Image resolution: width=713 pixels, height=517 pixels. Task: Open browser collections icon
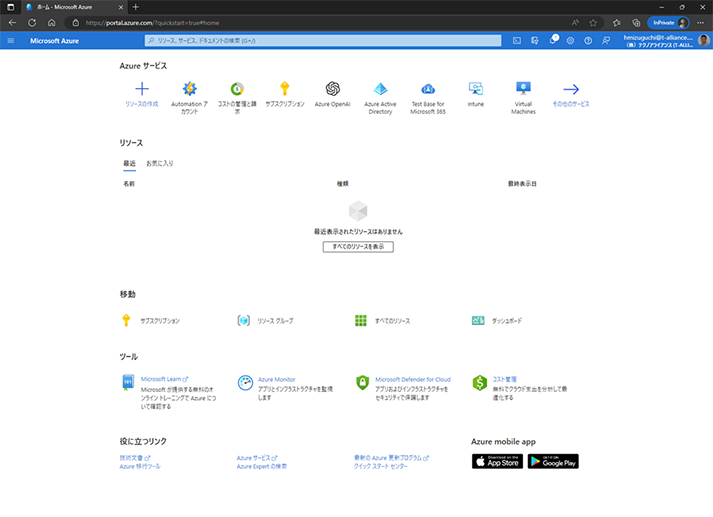(x=636, y=23)
